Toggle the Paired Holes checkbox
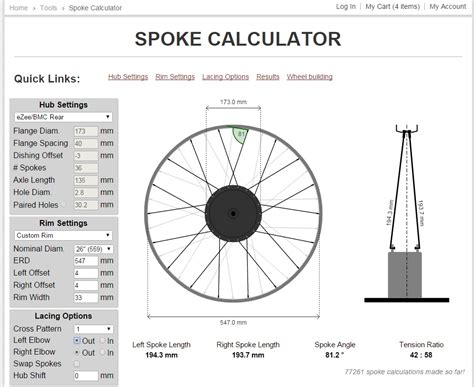 pyautogui.click(x=63, y=205)
